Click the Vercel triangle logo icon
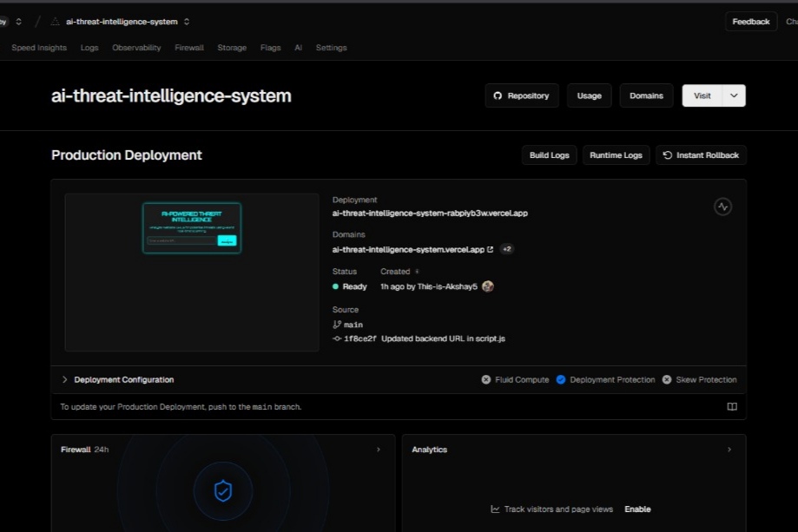 [55, 22]
